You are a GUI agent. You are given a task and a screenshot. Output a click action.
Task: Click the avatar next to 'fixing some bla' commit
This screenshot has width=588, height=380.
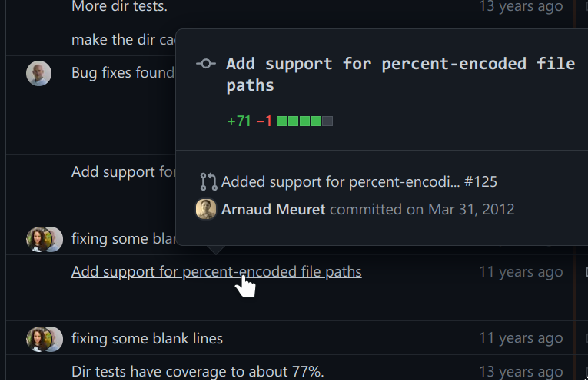(x=44, y=239)
